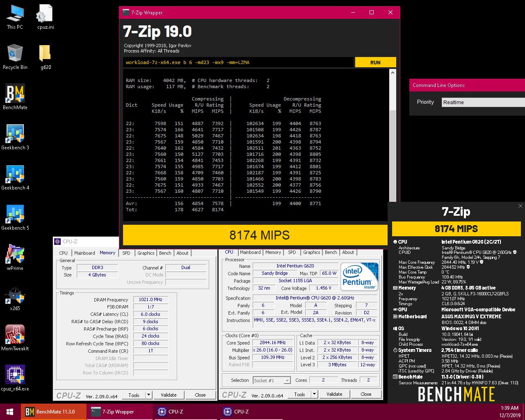Switch to Mainboard tab in left CPU-Z window
Screen dimensions: 525x420
84,253
